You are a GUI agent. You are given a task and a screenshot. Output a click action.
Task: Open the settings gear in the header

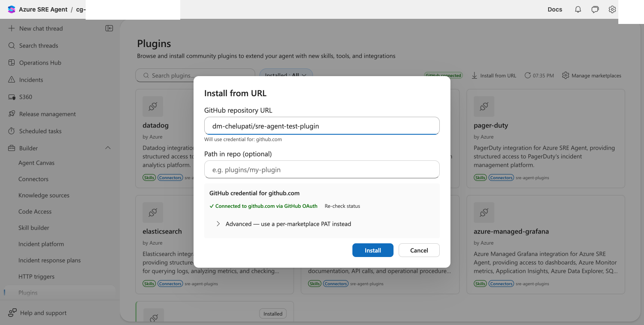pos(612,9)
